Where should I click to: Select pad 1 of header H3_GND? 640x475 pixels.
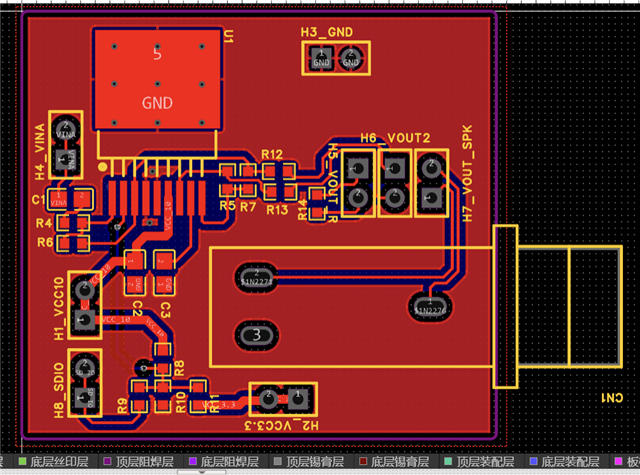[321, 58]
